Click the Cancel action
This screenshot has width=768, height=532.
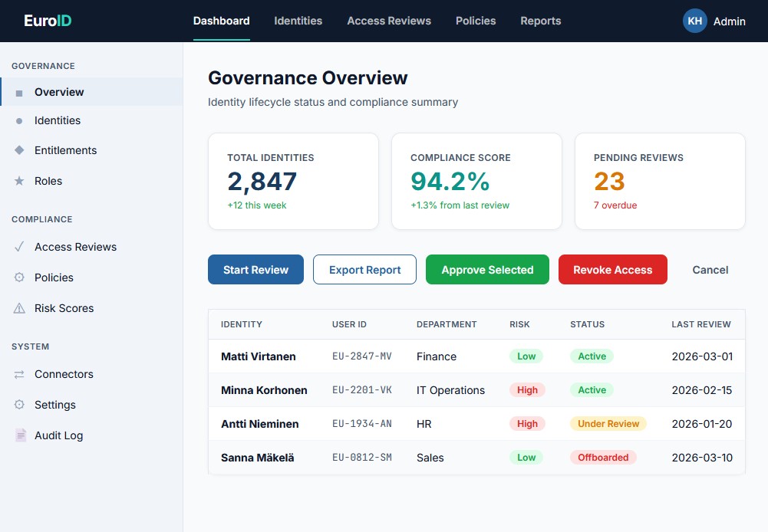tap(710, 269)
